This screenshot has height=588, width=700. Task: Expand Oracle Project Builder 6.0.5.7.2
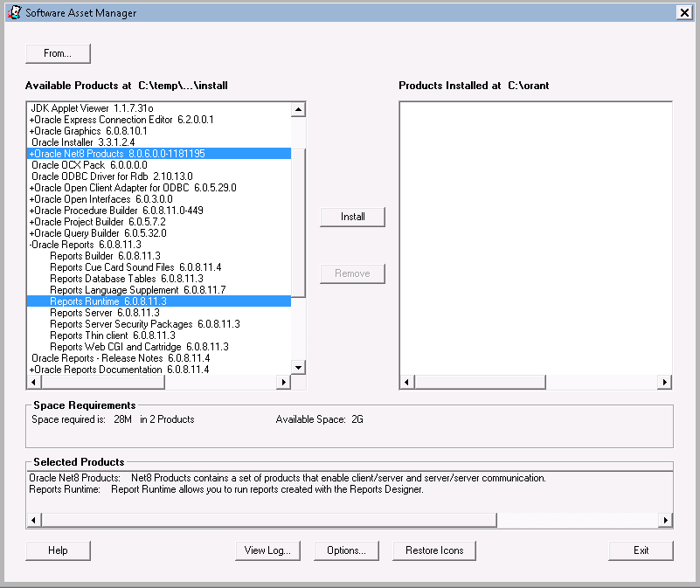coord(31,222)
